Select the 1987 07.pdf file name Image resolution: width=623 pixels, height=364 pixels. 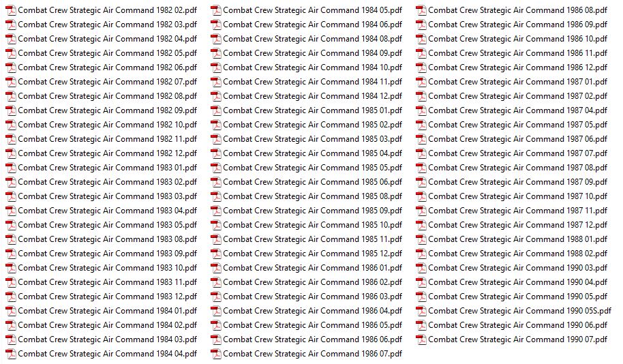[517, 153]
